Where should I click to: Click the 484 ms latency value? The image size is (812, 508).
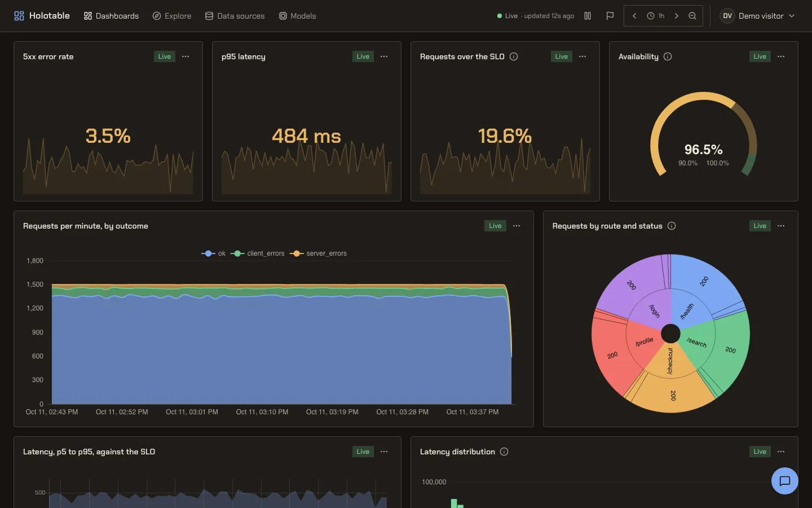(x=306, y=136)
